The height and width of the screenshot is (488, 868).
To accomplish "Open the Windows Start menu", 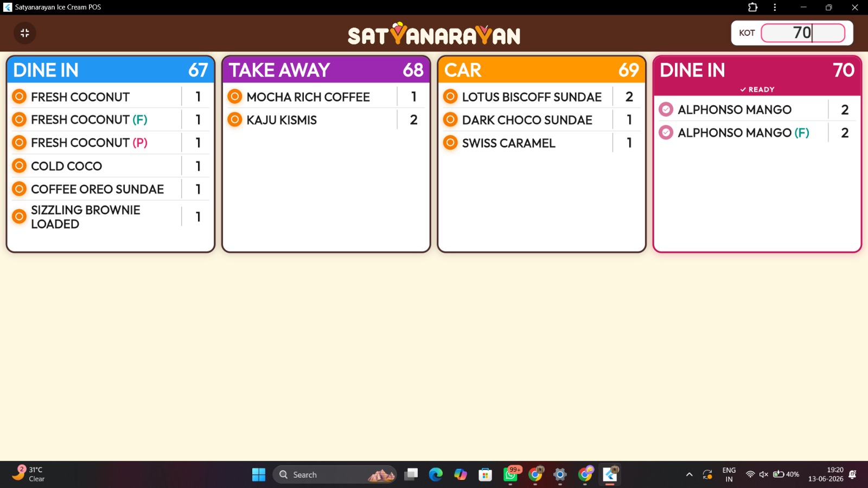I will point(259,474).
